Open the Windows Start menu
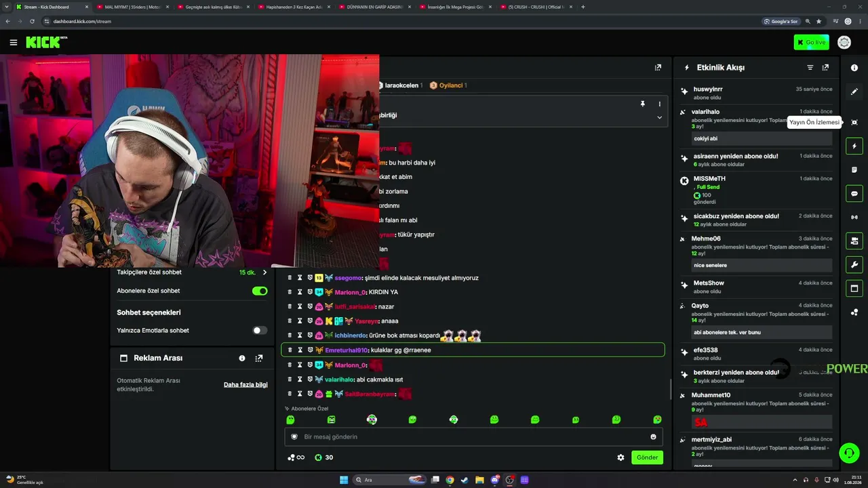868x488 pixels. pos(344,480)
